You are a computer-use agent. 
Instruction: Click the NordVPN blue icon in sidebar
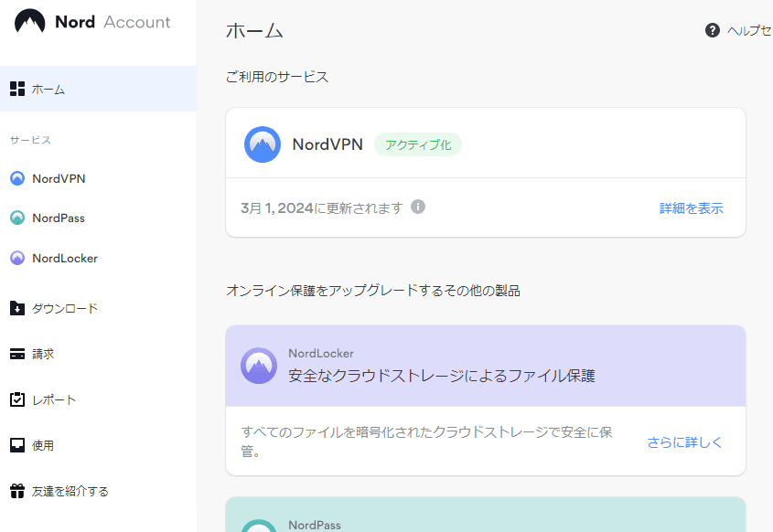point(17,178)
